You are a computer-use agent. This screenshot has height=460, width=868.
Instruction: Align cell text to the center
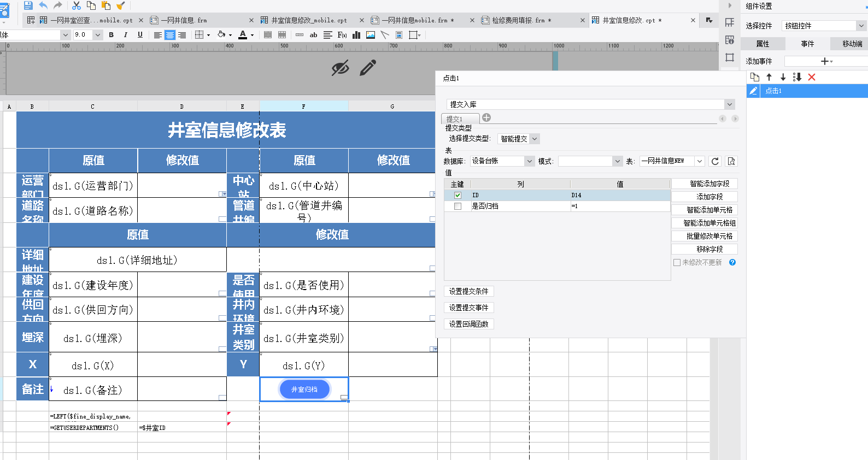tap(170, 35)
